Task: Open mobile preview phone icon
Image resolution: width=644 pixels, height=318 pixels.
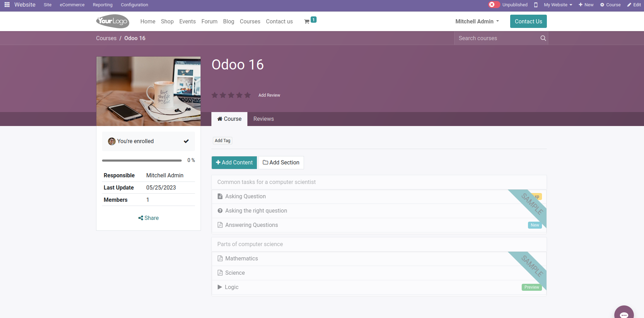Action: pos(536,5)
